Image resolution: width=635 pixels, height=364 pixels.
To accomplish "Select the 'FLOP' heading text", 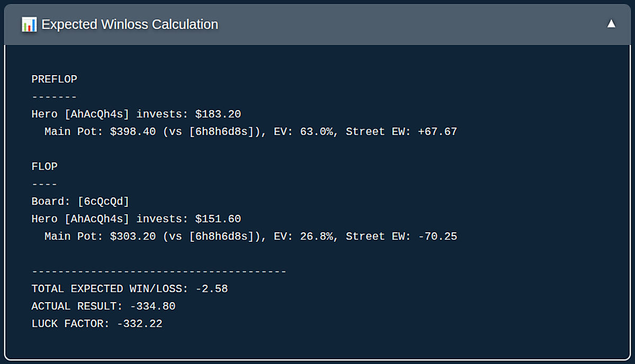I will point(44,167).
